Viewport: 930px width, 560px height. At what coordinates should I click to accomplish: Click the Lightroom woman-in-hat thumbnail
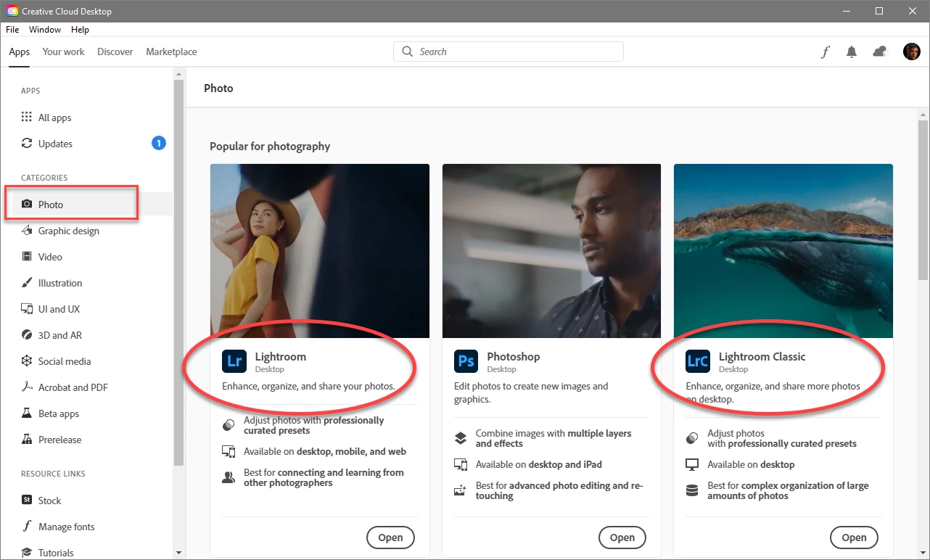tap(320, 251)
